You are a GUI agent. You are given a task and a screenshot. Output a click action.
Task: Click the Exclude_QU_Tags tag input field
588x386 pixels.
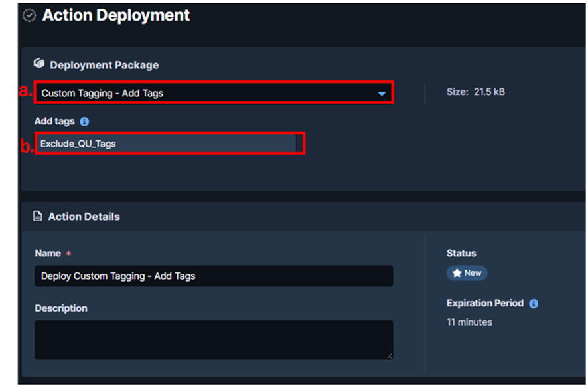pyautogui.click(x=167, y=144)
